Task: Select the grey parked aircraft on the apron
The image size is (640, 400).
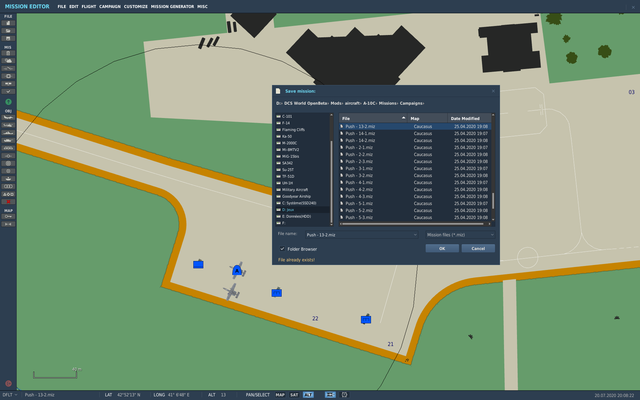Action: pyautogui.click(x=232, y=291)
